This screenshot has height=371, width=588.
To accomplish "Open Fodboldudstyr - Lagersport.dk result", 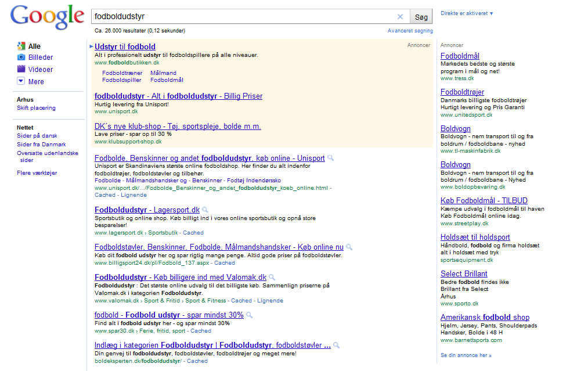I will click(x=147, y=210).
